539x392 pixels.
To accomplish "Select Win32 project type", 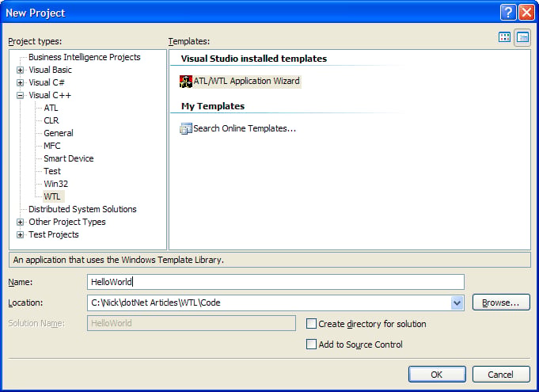I will [55, 184].
